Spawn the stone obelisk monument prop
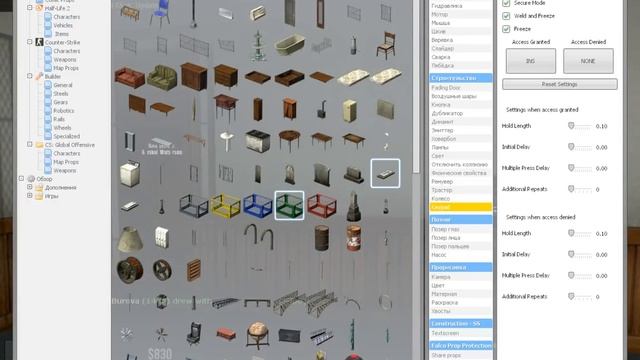640x360 pixels. [353, 207]
